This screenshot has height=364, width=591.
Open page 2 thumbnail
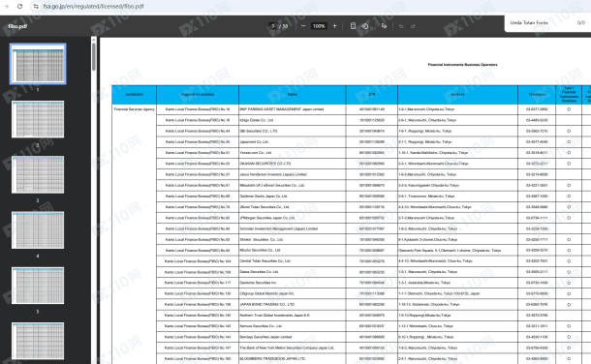point(38,119)
